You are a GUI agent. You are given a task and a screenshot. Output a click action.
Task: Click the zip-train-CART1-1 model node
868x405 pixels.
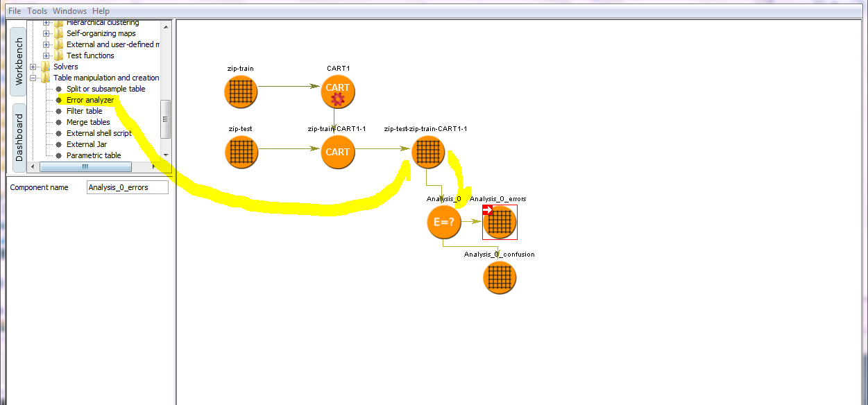coord(338,151)
